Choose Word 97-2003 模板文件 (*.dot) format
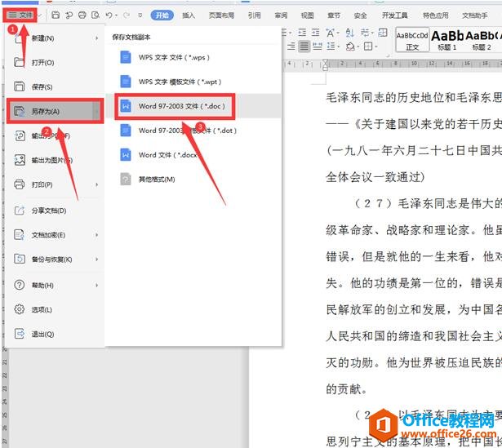The height and width of the screenshot is (448, 502). [193, 131]
